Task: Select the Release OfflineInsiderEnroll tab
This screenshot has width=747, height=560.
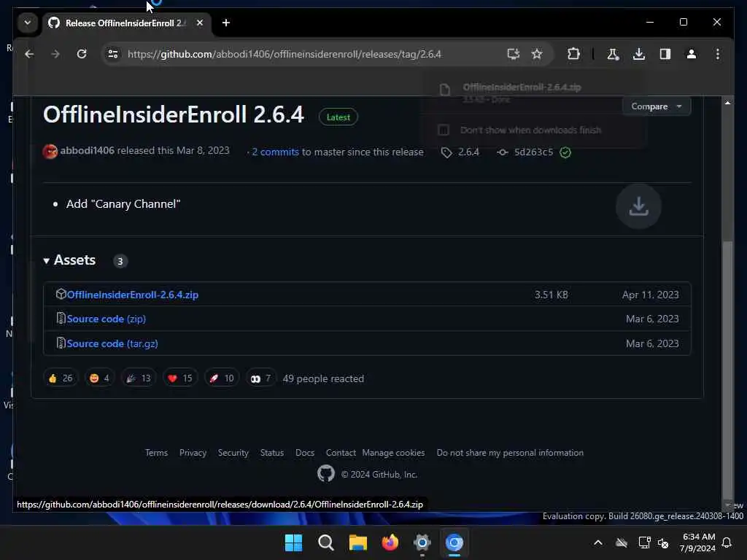Action: (126, 23)
